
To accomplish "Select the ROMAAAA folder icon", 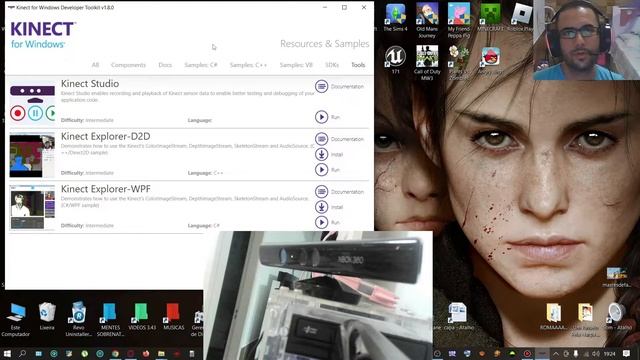I will click(x=553, y=316).
